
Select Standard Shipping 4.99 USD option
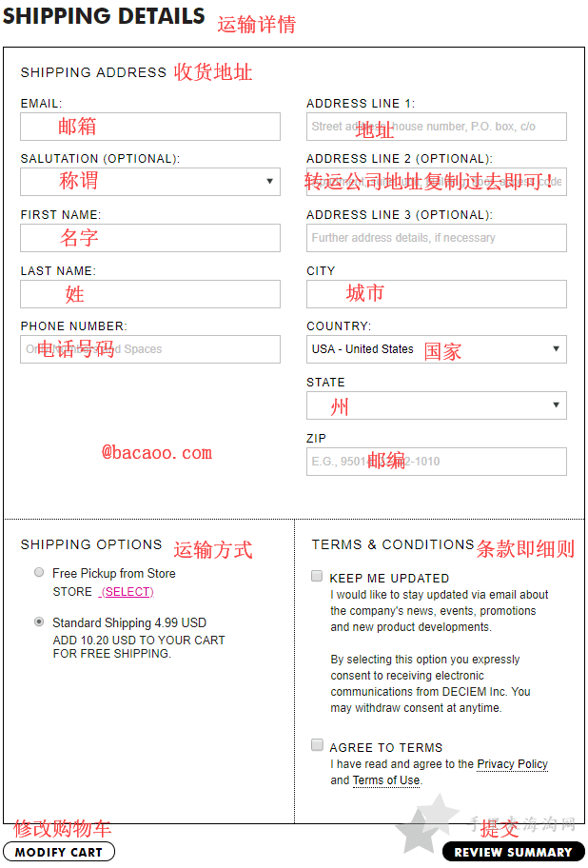(39, 621)
